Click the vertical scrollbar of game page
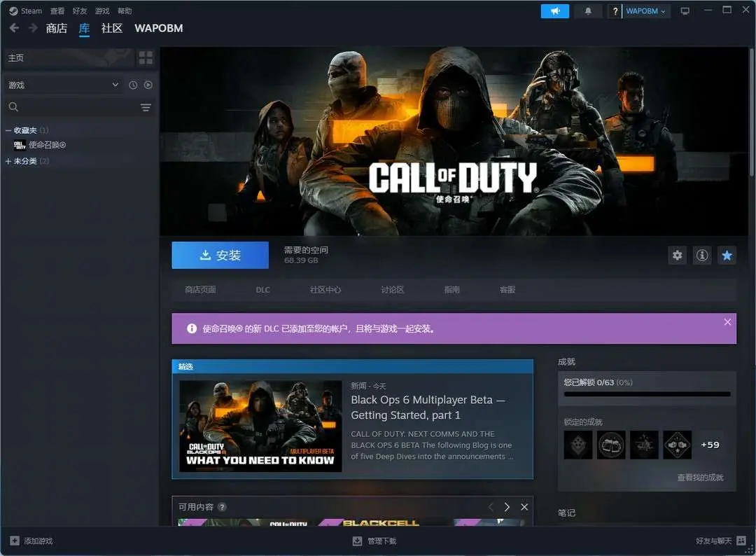Viewport: 756px width, 556px height. click(x=752, y=112)
